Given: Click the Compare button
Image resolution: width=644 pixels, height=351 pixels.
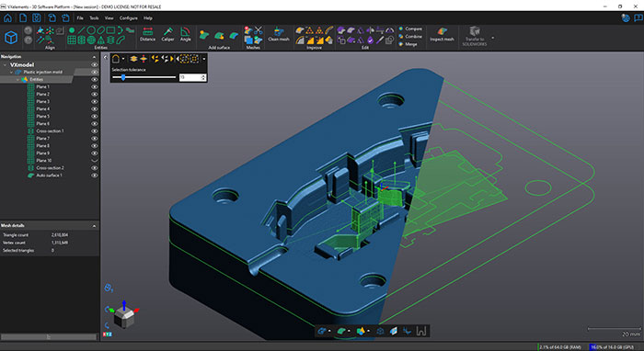Looking at the screenshot, I should [410, 28].
